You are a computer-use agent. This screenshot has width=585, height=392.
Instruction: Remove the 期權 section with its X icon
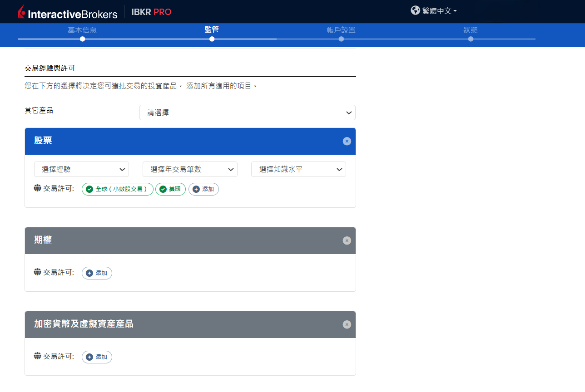point(347,240)
